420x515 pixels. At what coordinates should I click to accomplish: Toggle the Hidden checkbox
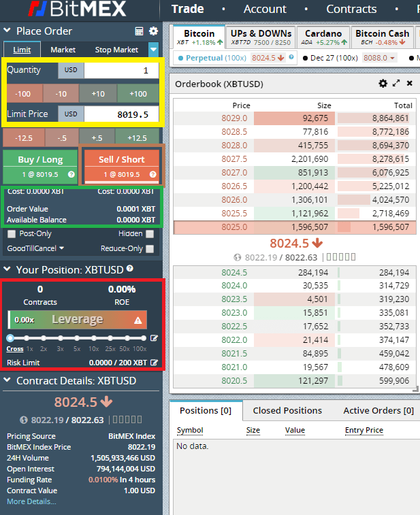[x=150, y=234]
